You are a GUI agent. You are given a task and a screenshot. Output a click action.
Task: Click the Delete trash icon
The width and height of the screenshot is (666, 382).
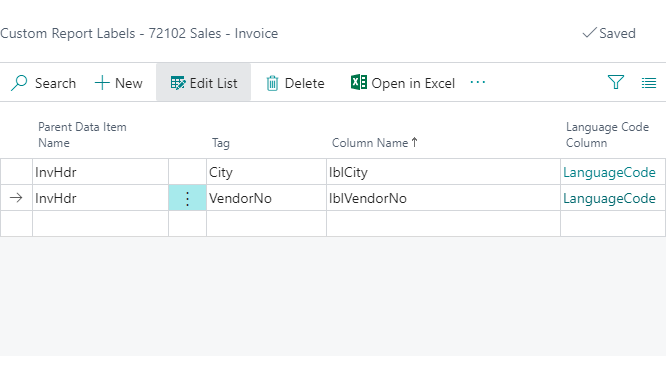tap(272, 83)
